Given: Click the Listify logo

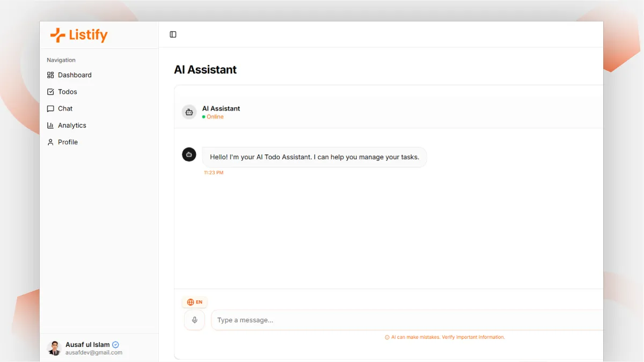Looking at the screenshot, I should pos(79,35).
